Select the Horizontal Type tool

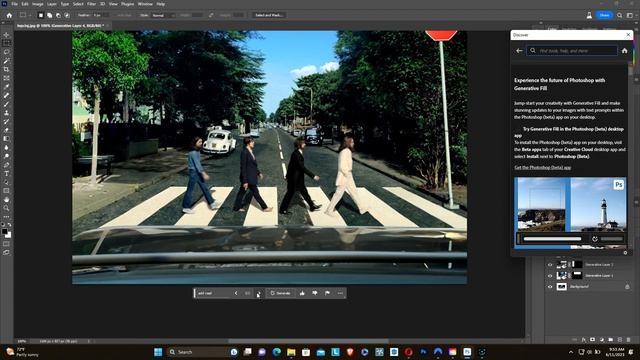[x=6, y=174]
